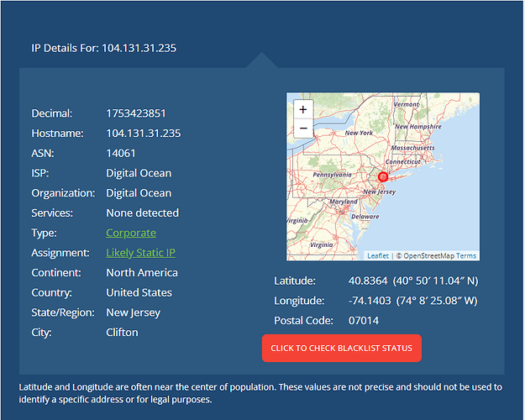Zoom in on the map with plus button
Viewport: 525px width, 420px height.
303,109
